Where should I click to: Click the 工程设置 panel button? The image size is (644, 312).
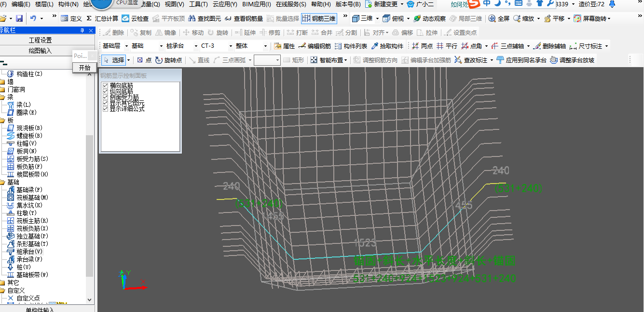41,40
